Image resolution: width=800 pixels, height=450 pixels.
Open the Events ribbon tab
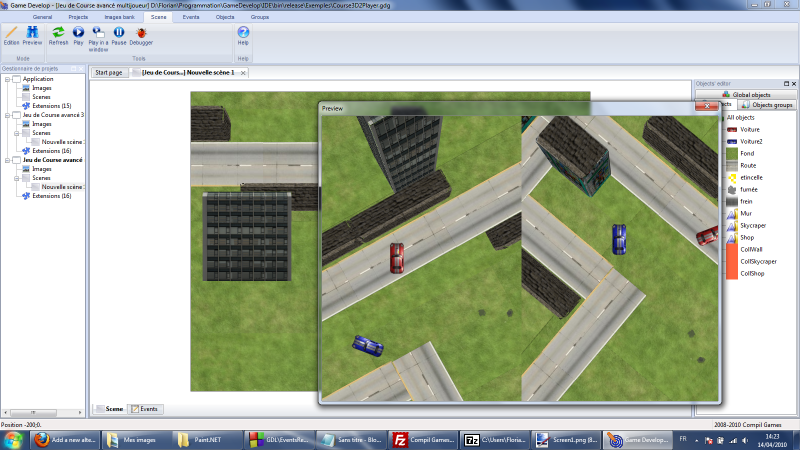[191, 17]
